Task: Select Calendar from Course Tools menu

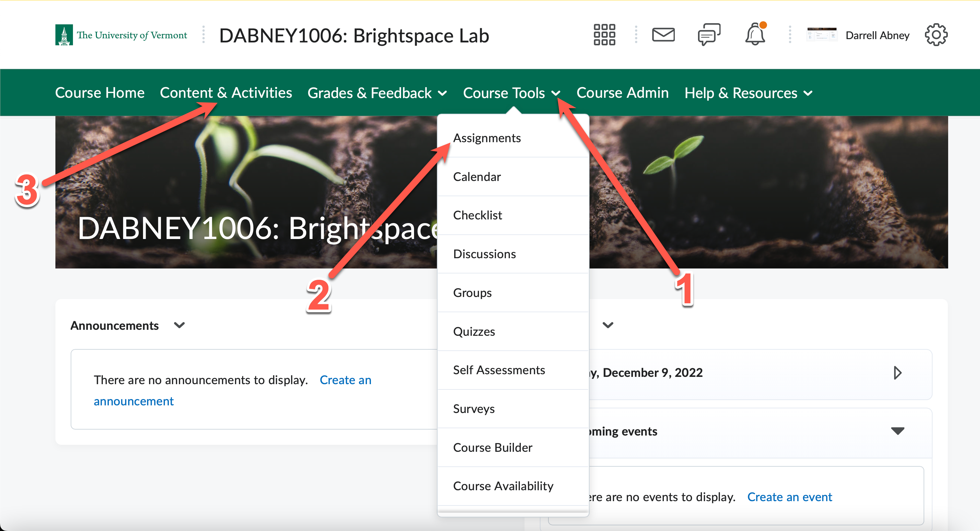Action: coord(513,177)
